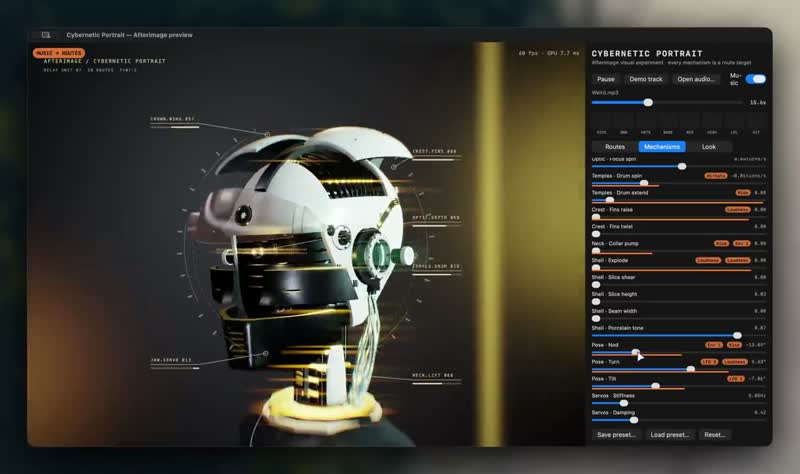800x474 pixels.
Task: Click the Weird.mp3 file name
Action: pyautogui.click(x=605, y=93)
